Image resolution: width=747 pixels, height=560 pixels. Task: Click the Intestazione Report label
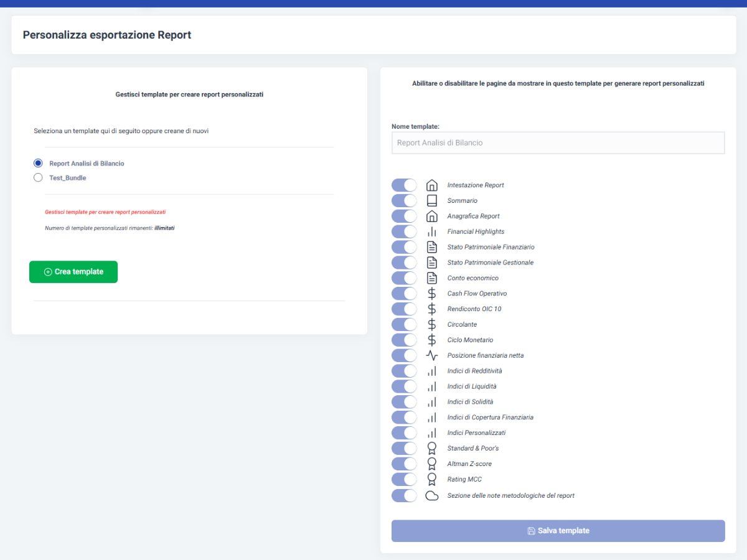[476, 185]
